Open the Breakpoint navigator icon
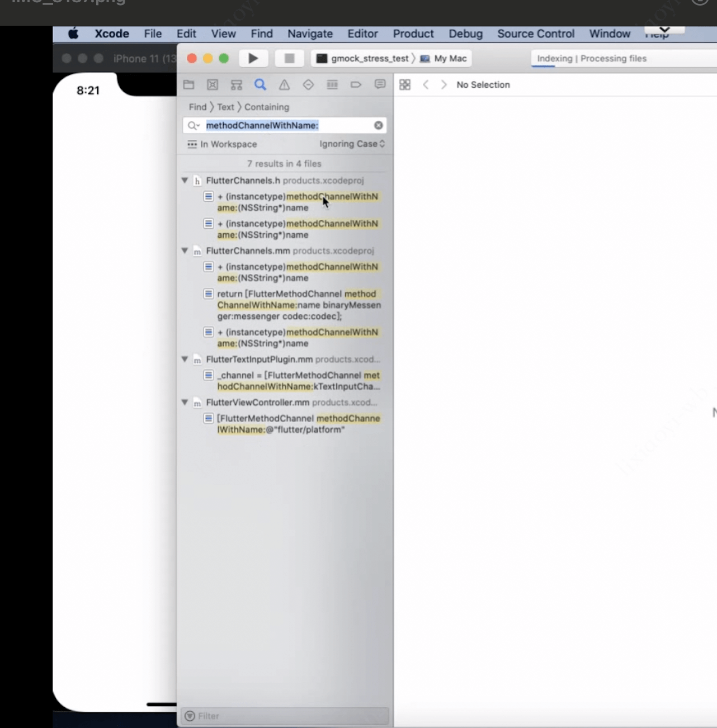 (x=356, y=85)
